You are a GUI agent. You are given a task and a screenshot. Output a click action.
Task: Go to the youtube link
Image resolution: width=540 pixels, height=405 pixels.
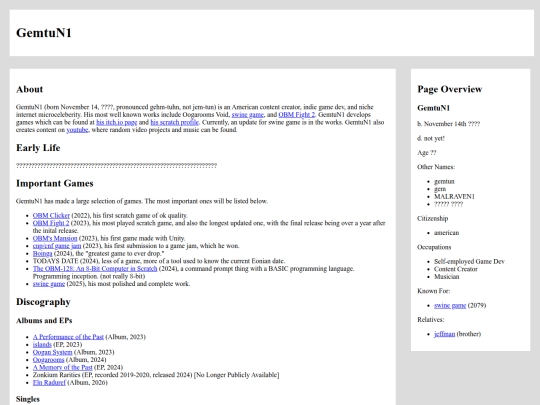coord(77,130)
